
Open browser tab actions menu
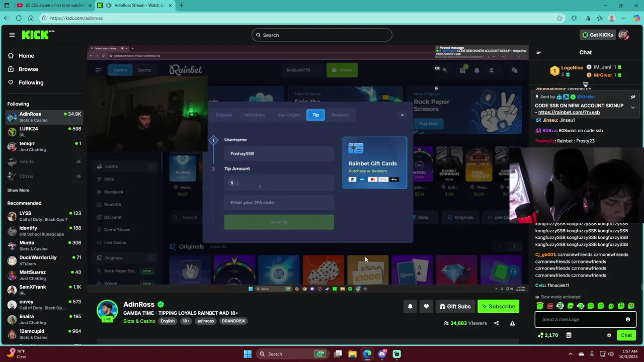click(x=6, y=6)
